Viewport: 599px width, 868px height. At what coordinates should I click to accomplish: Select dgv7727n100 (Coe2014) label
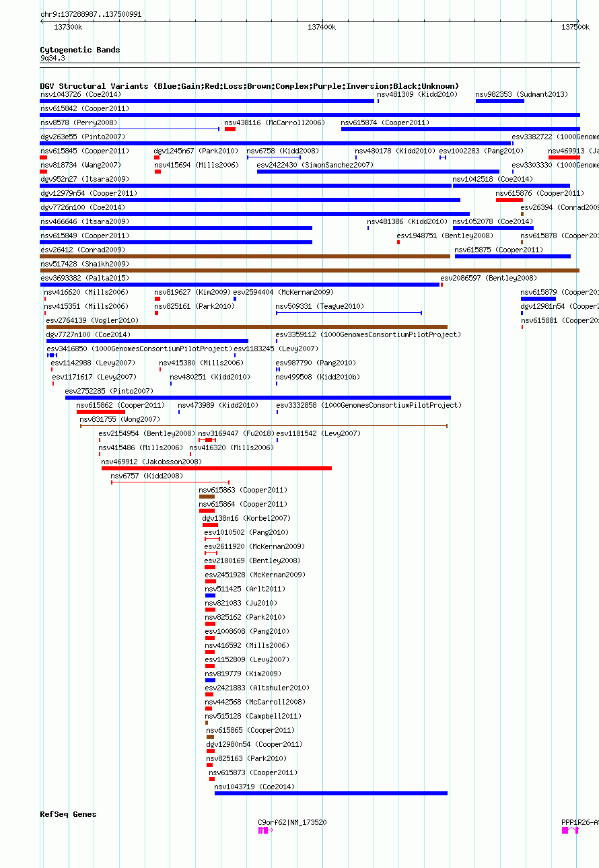point(88,334)
